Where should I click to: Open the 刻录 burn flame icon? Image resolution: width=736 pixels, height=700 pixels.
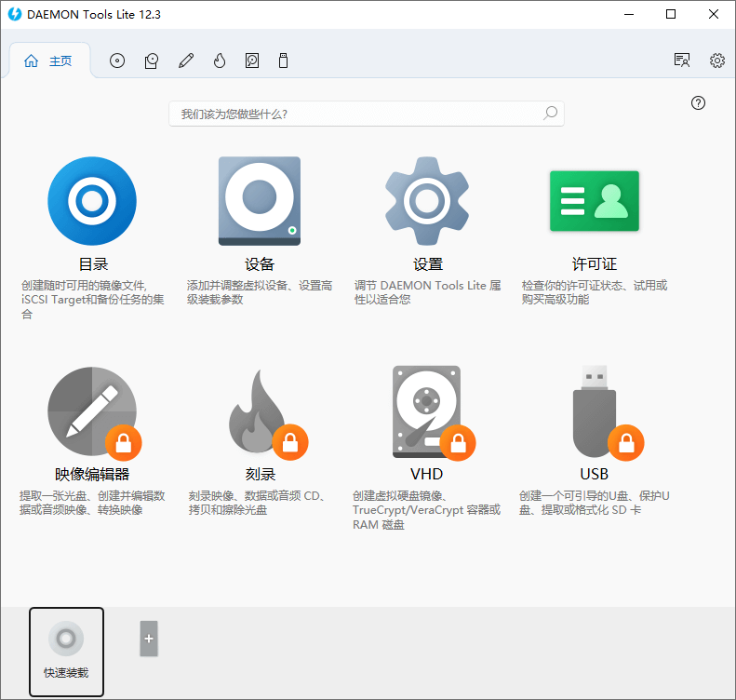pyautogui.click(x=257, y=411)
